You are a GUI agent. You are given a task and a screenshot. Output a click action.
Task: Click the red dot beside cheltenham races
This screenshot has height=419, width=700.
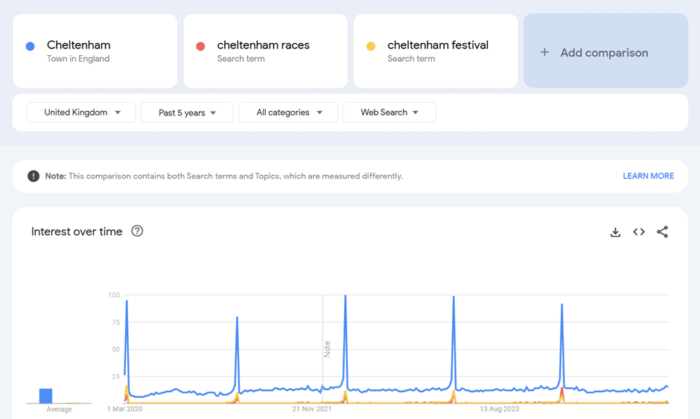(x=201, y=46)
